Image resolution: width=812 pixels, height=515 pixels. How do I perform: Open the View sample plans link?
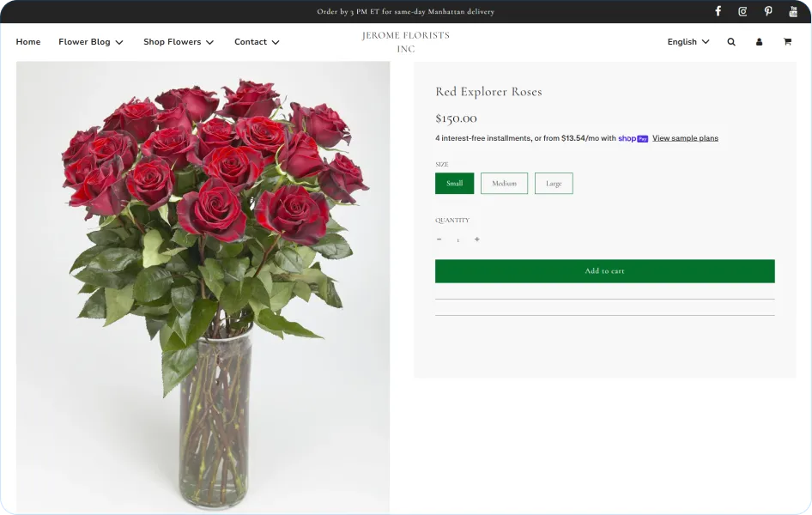[x=685, y=138]
